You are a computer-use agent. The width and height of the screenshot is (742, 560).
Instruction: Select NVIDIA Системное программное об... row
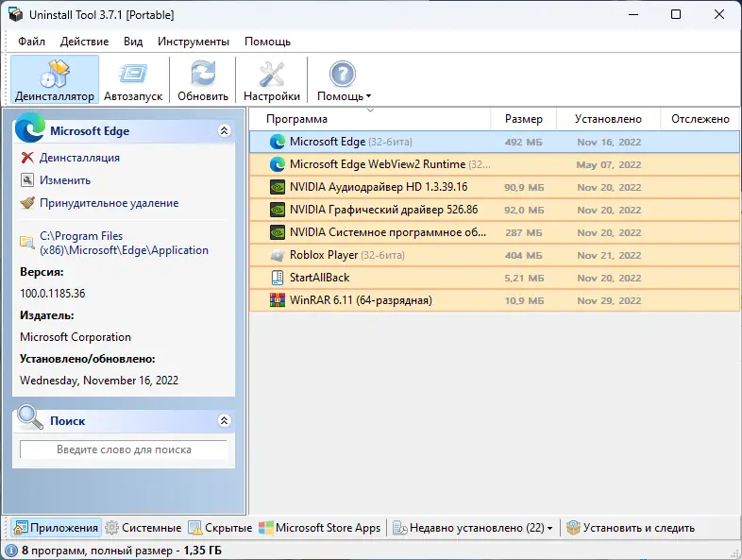click(x=495, y=233)
